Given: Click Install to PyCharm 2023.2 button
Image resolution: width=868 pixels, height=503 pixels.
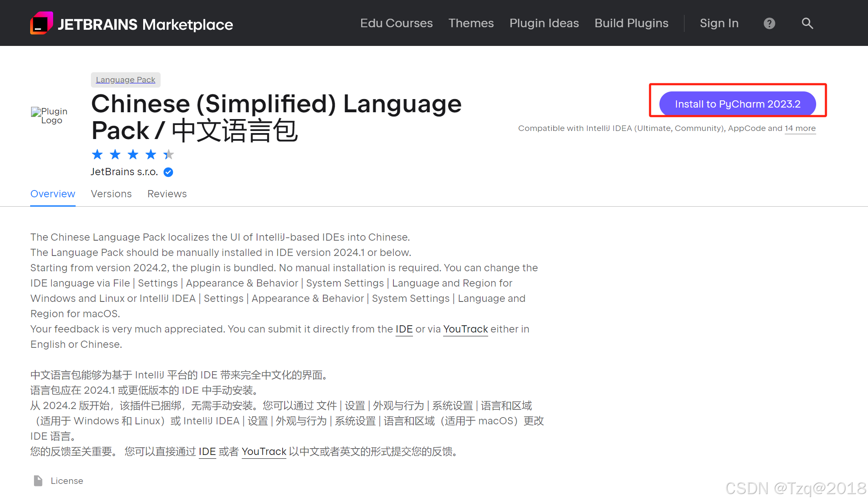Looking at the screenshot, I should [x=738, y=104].
